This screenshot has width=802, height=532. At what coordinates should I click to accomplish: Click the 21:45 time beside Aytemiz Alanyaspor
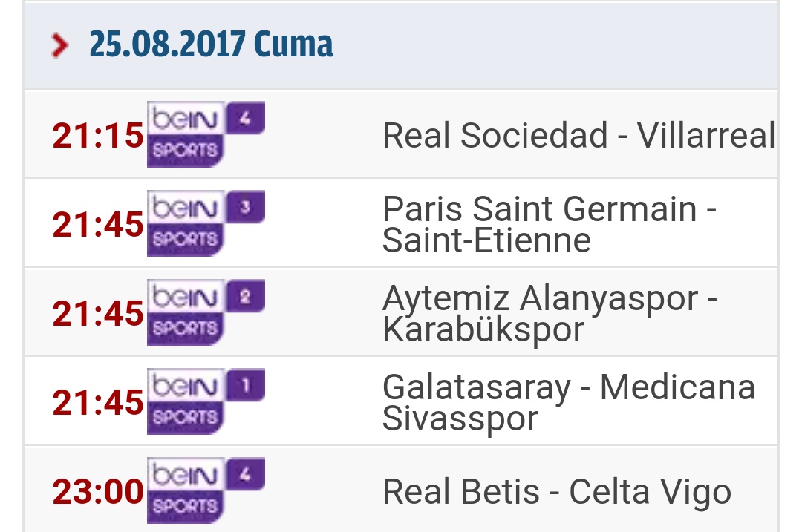point(98,313)
